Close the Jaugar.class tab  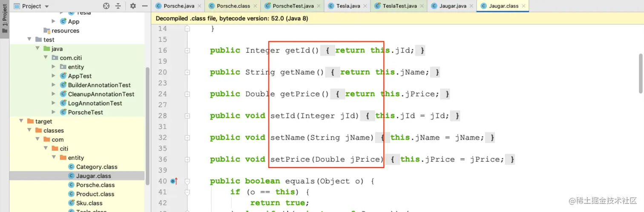pos(524,6)
